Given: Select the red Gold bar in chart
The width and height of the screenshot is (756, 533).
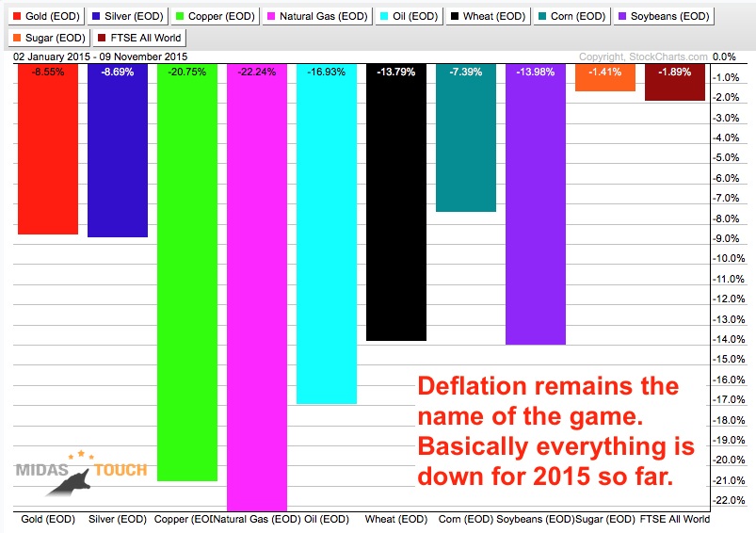Looking at the screenshot, I should [48, 149].
